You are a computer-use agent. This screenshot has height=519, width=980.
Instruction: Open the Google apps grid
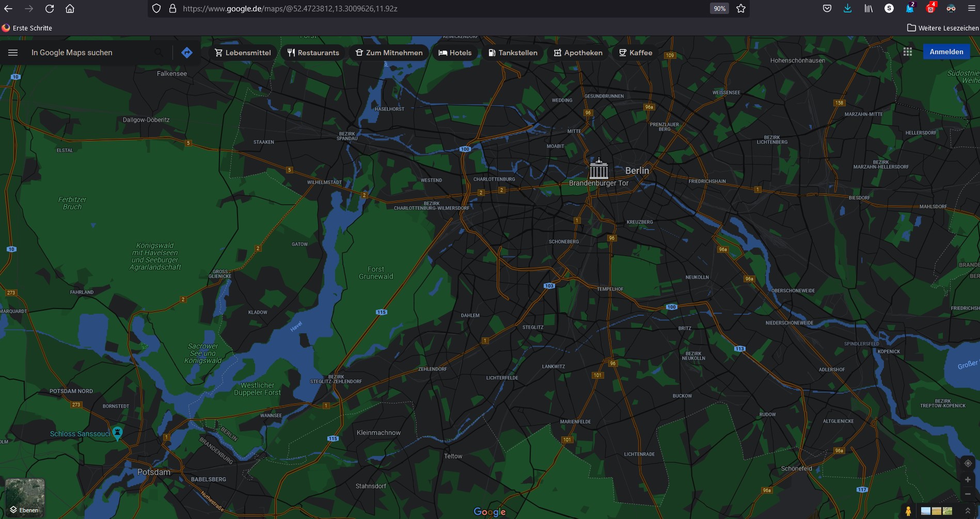(908, 52)
